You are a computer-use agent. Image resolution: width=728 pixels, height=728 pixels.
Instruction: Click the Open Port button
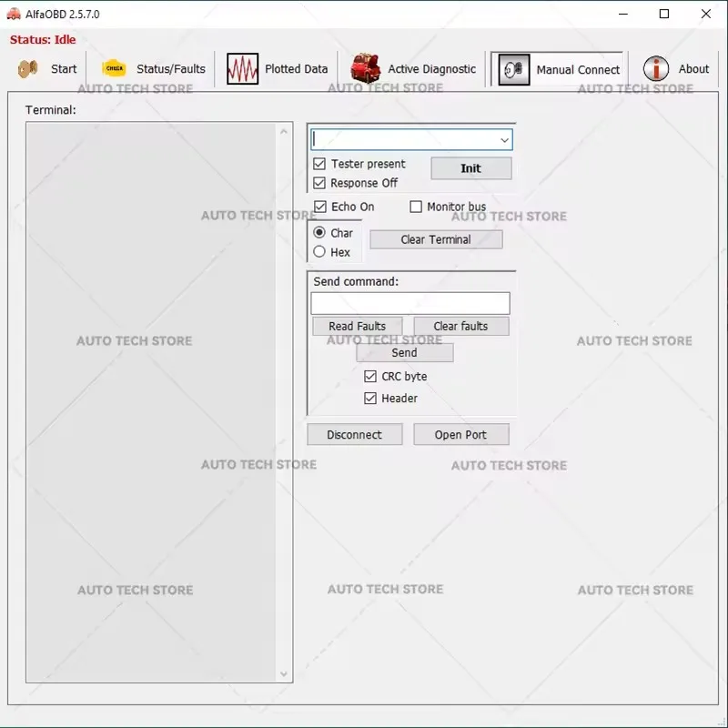coord(461,435)
